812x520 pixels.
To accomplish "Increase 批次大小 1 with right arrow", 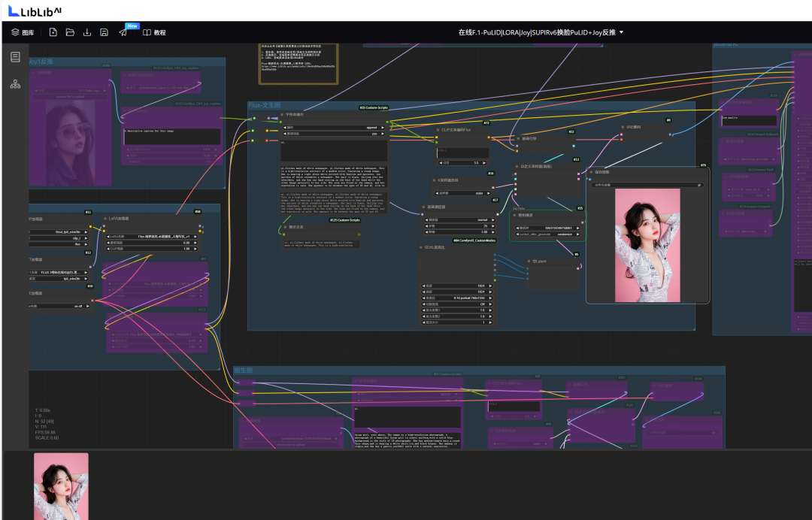I will 490,322.
